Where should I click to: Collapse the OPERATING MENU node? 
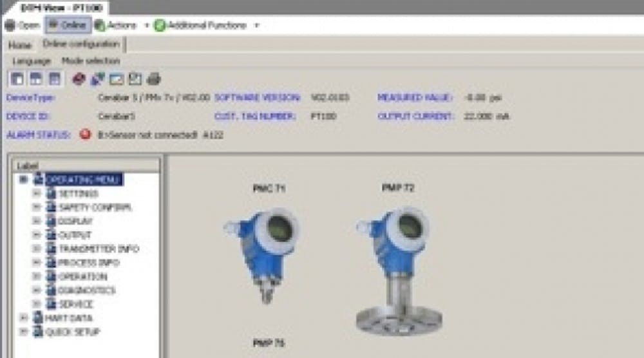[23, 180]
